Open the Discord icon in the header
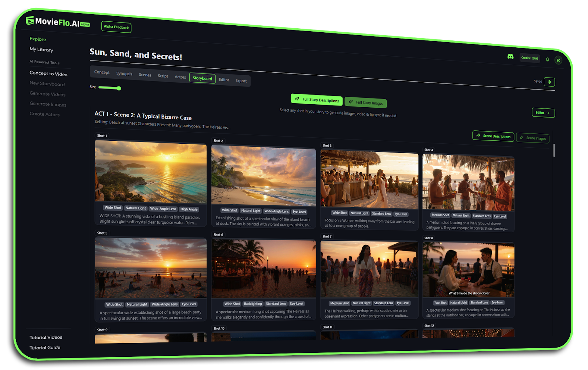 (510, 57)
